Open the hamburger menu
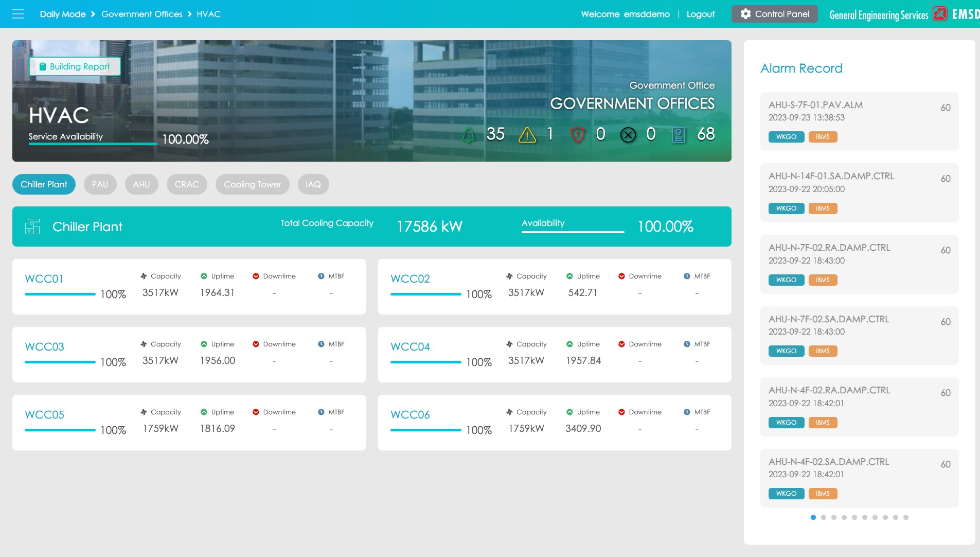Image resolution: width=980 pixels, height=557 pixels. tap(18, 14)
